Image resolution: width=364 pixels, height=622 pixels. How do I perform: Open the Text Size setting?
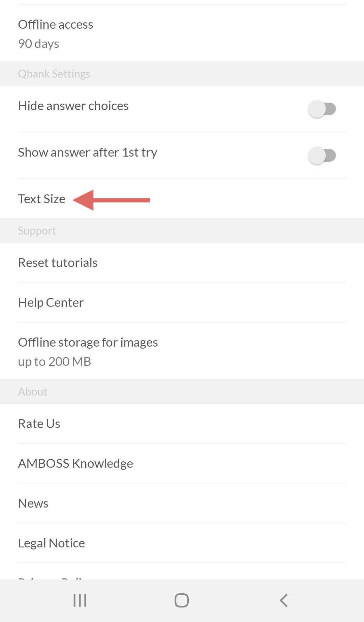point(42,199)
